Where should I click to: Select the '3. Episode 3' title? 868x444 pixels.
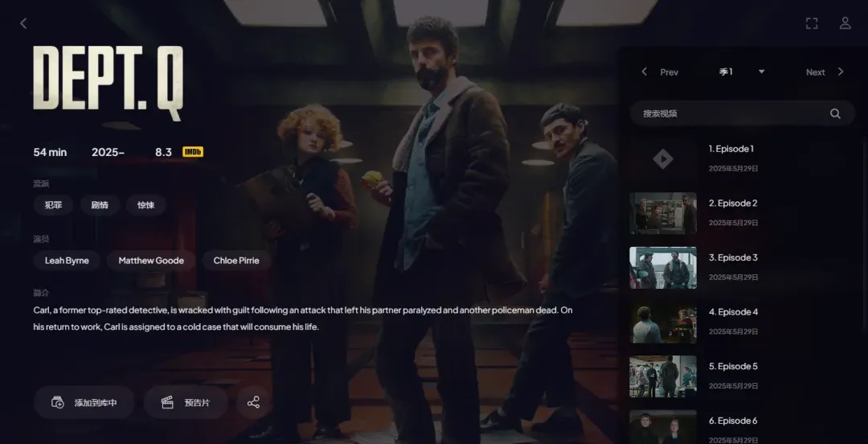tap(733, 257)
